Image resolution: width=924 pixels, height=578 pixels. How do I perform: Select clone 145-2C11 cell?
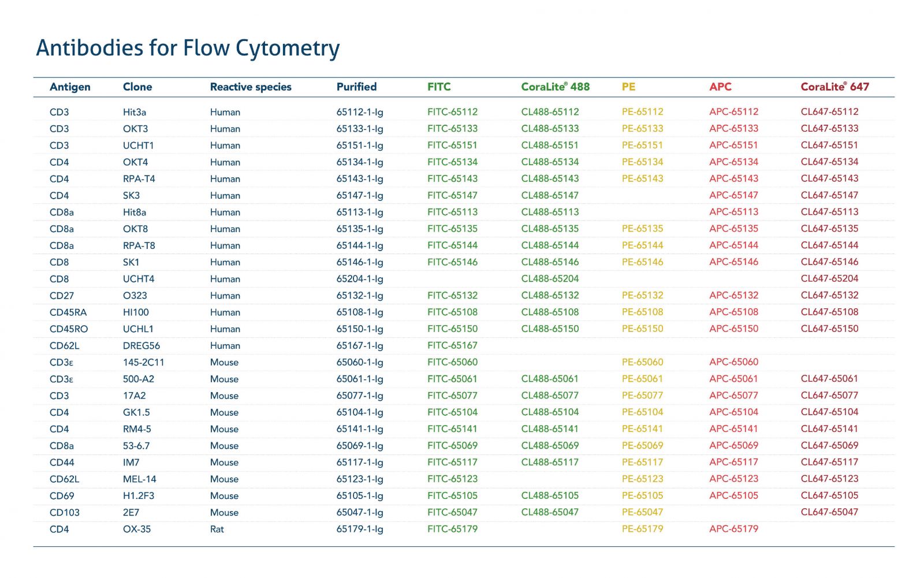(x=144, y=363)
